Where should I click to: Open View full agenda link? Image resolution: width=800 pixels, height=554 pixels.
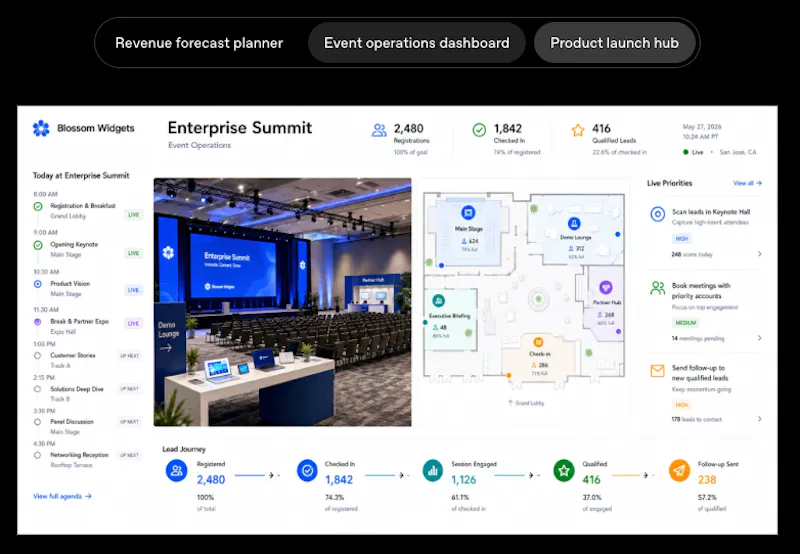click(62, 496)
